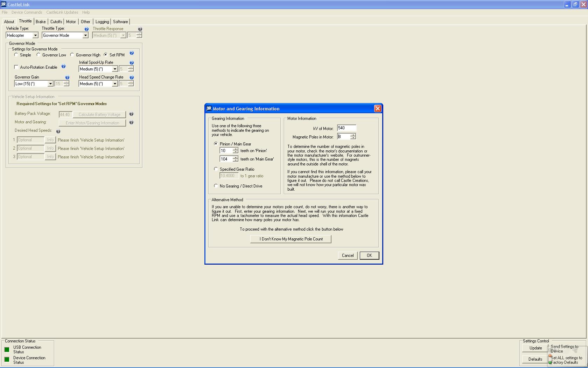The width and height of the screenshot is (588, 368).
Task: Click the USB Connection Status indicator
Action: click(x=7, y=349)
